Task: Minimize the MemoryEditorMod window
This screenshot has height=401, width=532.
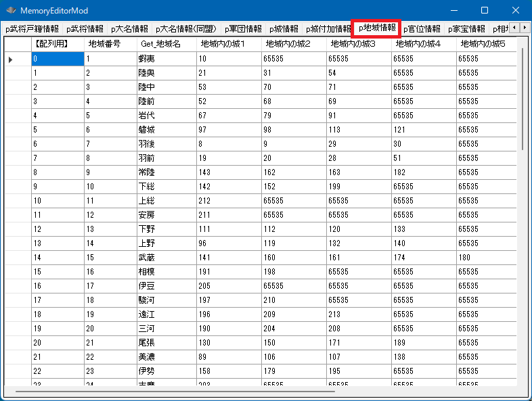Action: click(x=453, y=11)
